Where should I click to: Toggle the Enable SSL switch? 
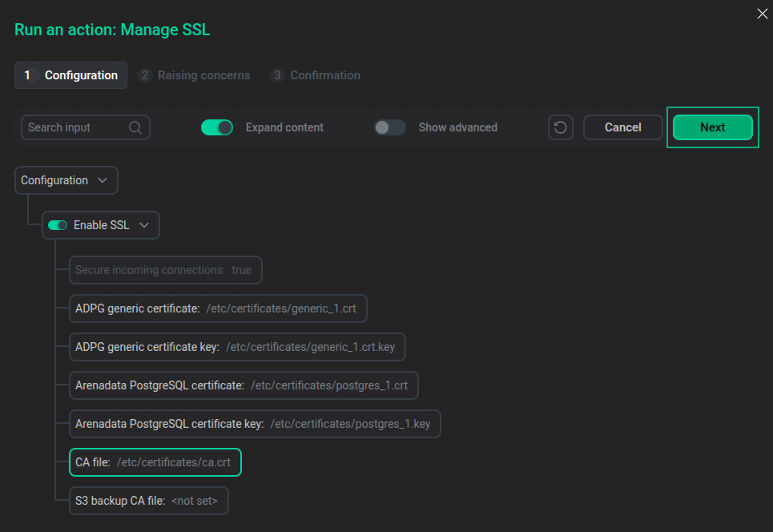pos(58,225)
